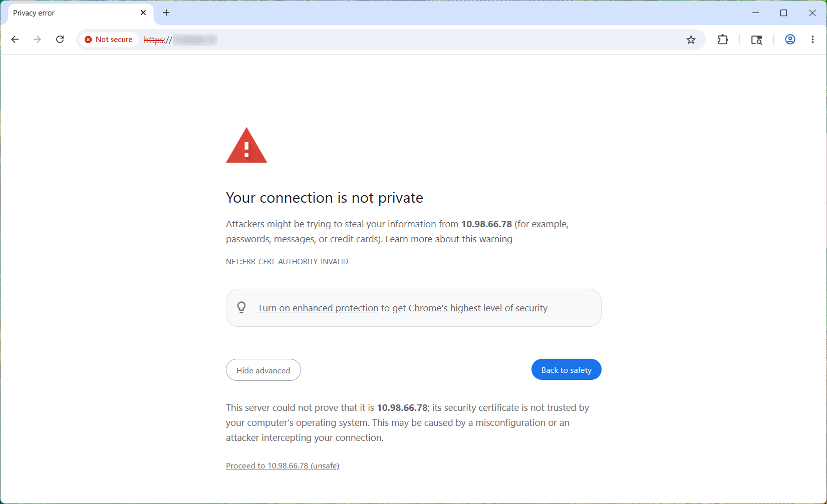Open Chrome's three-dot menu
The width and height of the screenshot is (827, 504).
coord(812,40)
